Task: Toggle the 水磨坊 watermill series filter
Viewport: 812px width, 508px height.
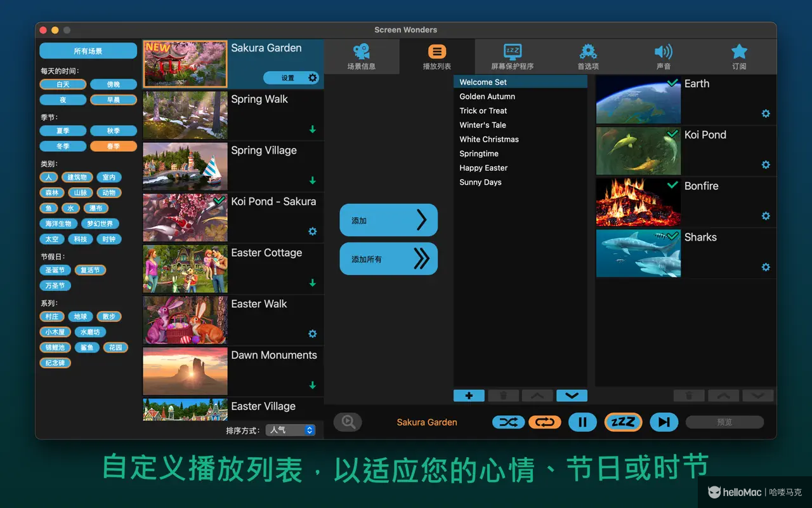Action: click(90, 332)
